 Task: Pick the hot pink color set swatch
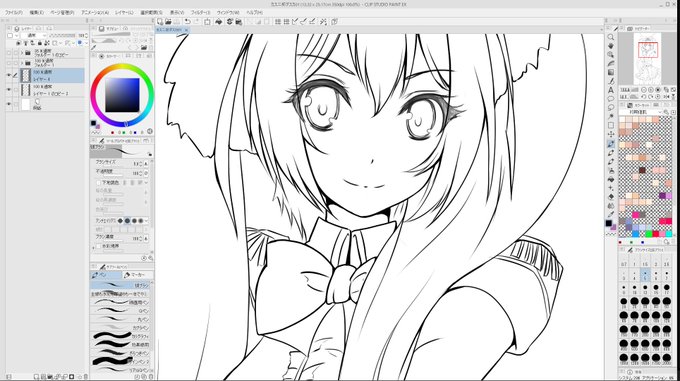point(636,215)
